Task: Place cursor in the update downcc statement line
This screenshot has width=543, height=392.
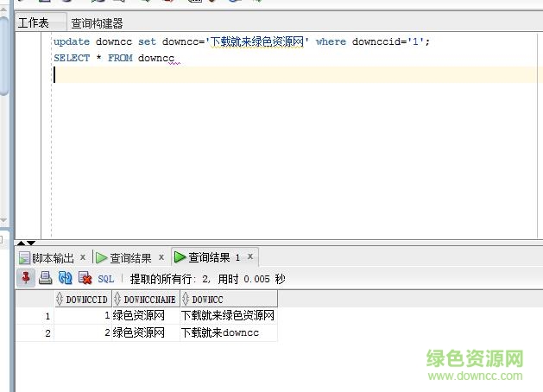Action: tap(242, 41)
